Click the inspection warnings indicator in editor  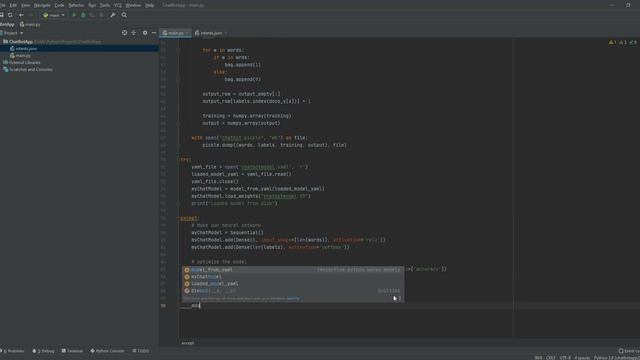coord(622,42)
